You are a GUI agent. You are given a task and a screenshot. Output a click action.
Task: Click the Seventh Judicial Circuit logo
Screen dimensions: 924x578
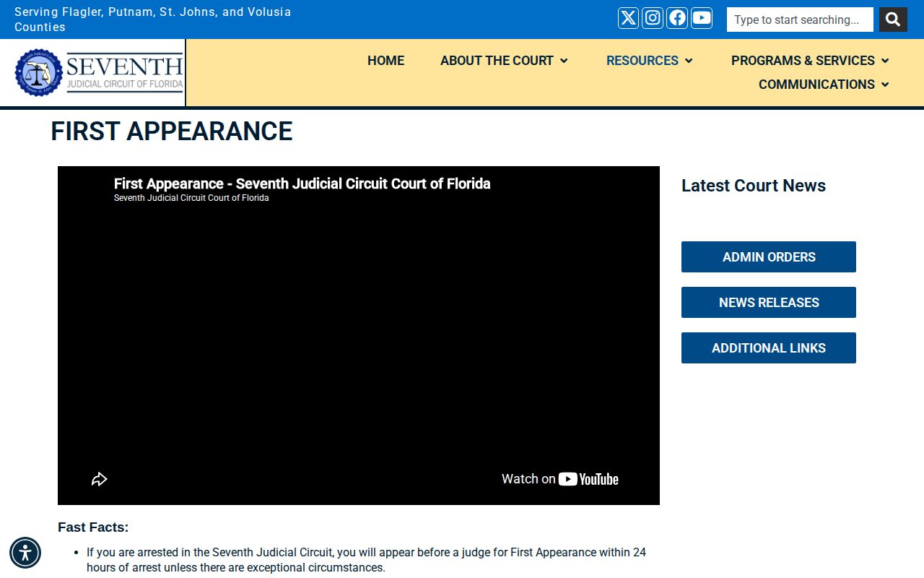click(x=99, y=72)
